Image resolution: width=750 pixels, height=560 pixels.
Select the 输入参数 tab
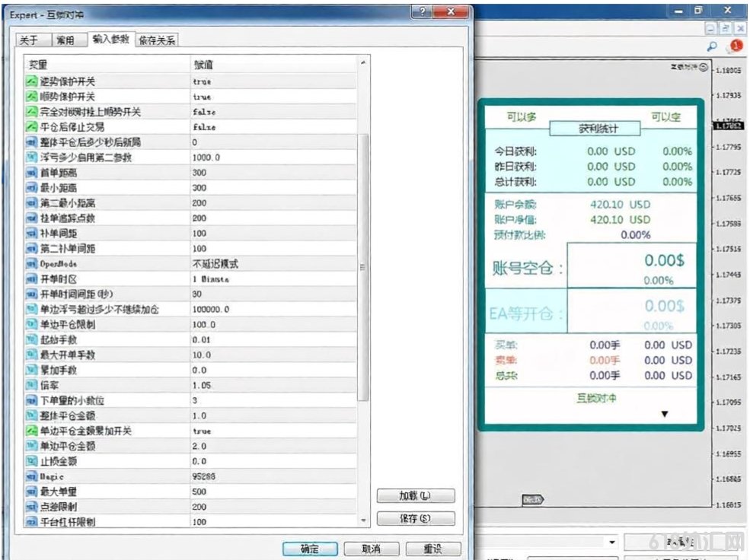111,39
